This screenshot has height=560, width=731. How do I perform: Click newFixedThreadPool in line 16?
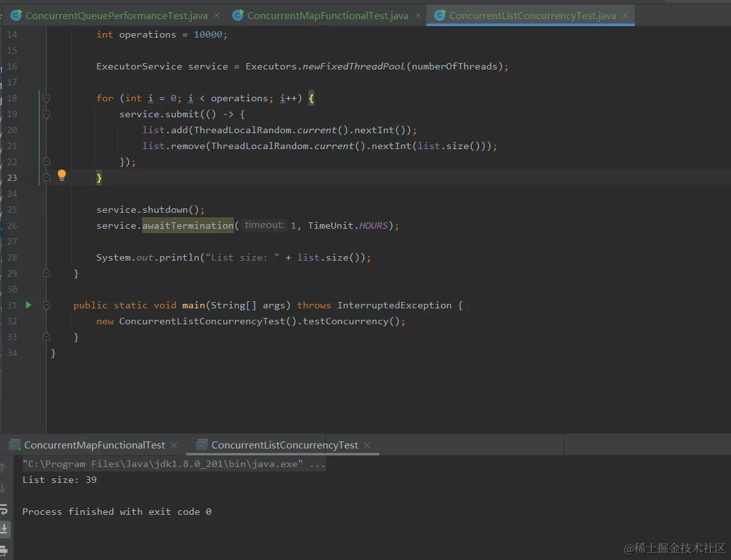[x=354, y=66]
